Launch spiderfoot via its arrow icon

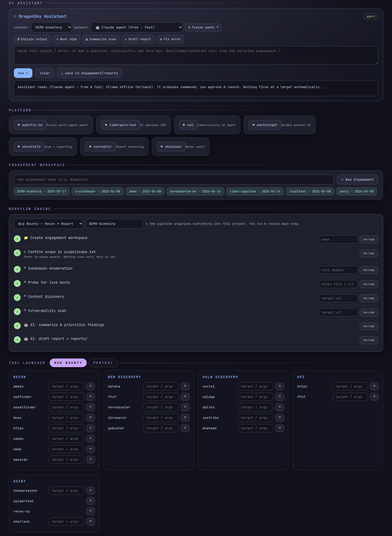(90, 501)
